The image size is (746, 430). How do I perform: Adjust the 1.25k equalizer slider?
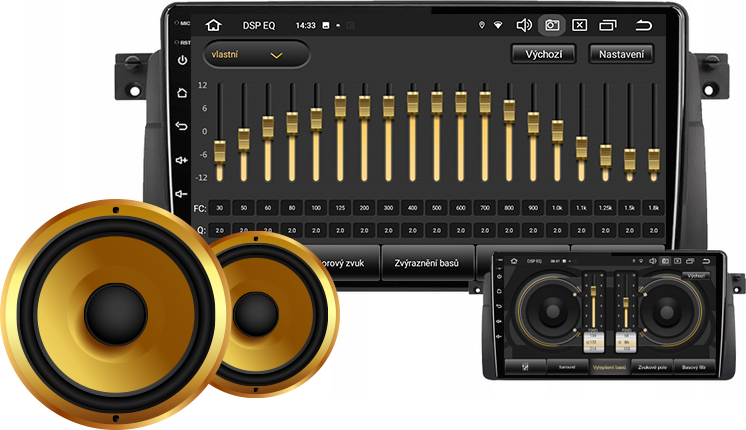click(x=605, y=156)
